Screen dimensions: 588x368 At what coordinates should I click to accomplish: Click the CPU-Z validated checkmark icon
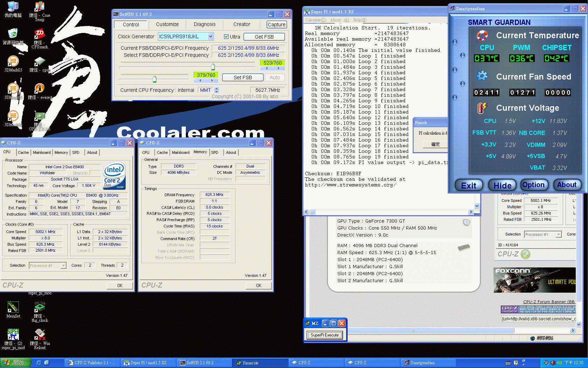525,254
